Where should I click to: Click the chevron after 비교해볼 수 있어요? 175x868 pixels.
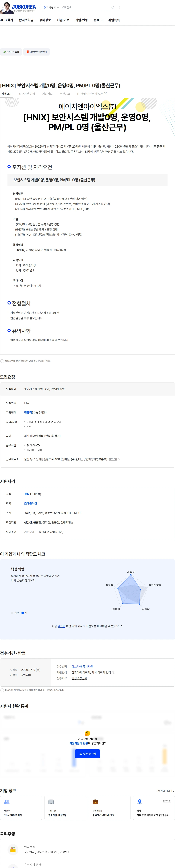(121, 626)
